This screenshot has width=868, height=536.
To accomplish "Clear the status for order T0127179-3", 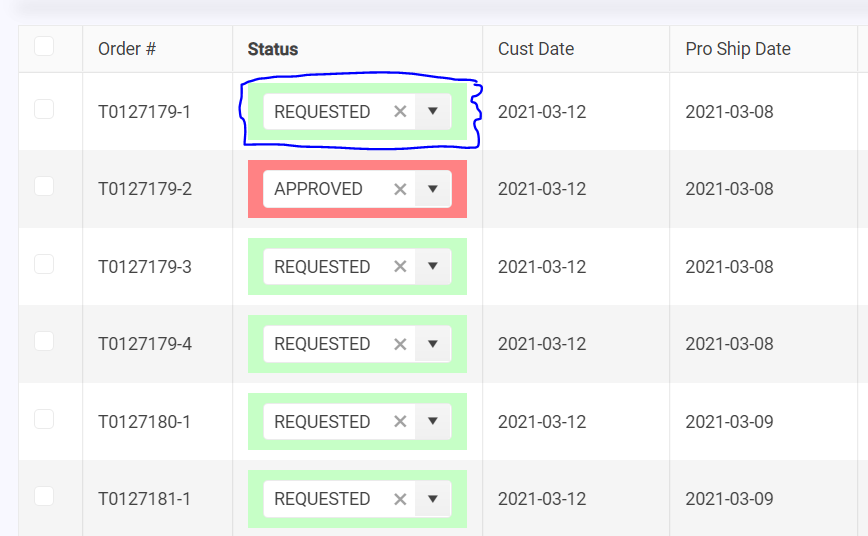I will click(x=400, y=267).
